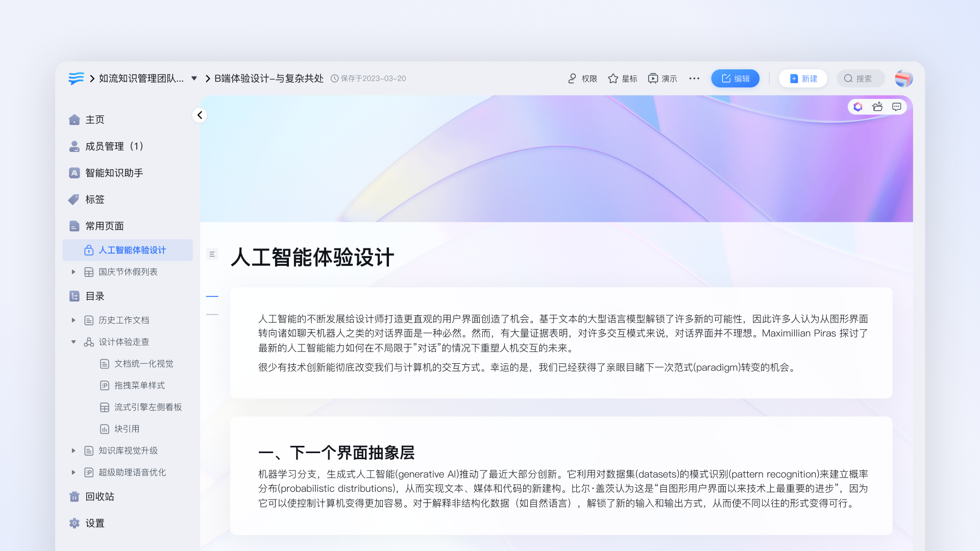This screenshot has width=980, height=551.
Task: Open the three-dots more options menu
Action: pos(694,79)
